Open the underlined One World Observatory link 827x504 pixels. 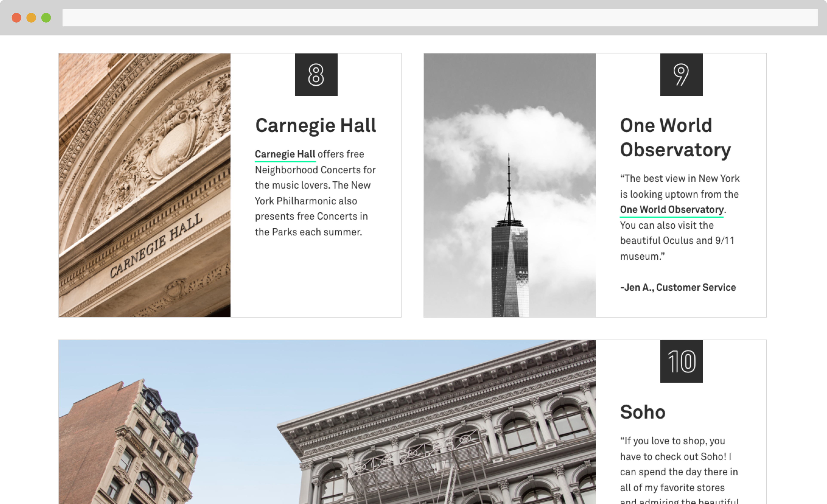pos(672,210)
